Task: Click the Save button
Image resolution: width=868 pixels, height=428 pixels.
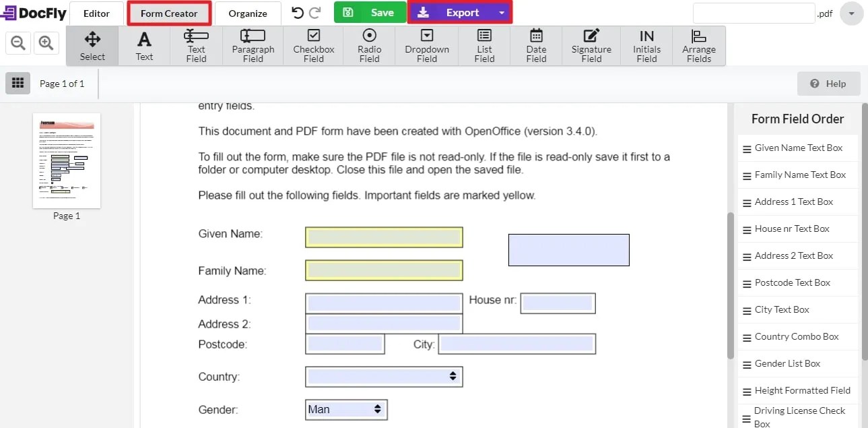Action: click(x=370, y=12)
